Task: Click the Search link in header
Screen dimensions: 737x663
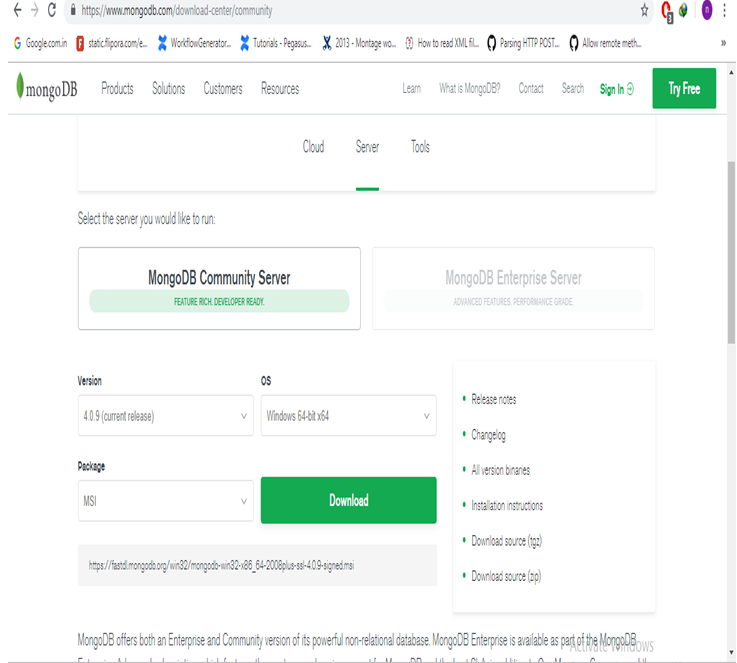Action: point(572,88)
